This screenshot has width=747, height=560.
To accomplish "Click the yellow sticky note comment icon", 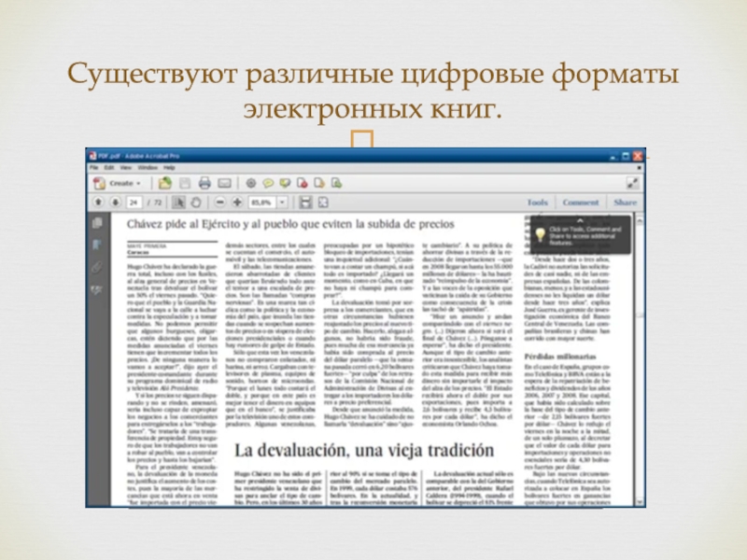I will pos(268,183).
